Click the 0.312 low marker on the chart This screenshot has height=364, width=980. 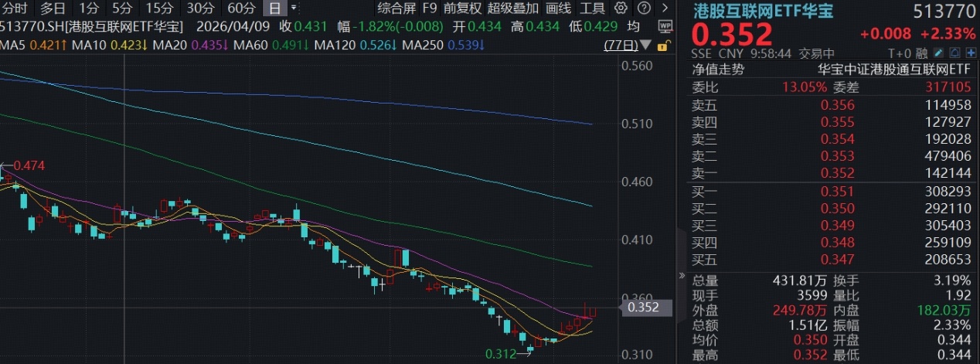500,354
